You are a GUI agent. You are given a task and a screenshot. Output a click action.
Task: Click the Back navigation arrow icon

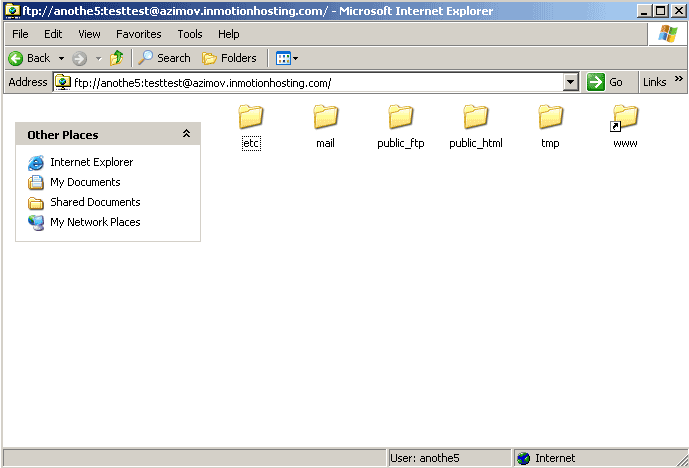pyautogui.click(x=16, y=58)
